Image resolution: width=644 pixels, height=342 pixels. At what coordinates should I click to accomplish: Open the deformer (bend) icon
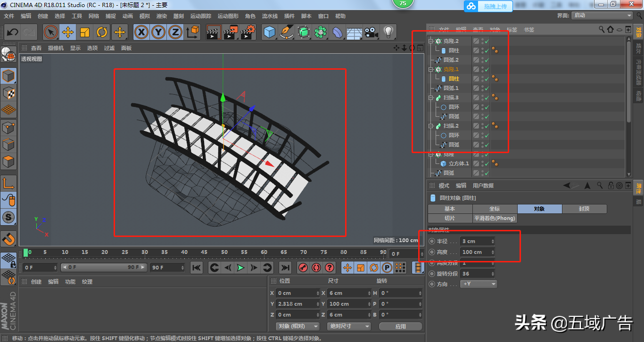(x=338, y=33)
